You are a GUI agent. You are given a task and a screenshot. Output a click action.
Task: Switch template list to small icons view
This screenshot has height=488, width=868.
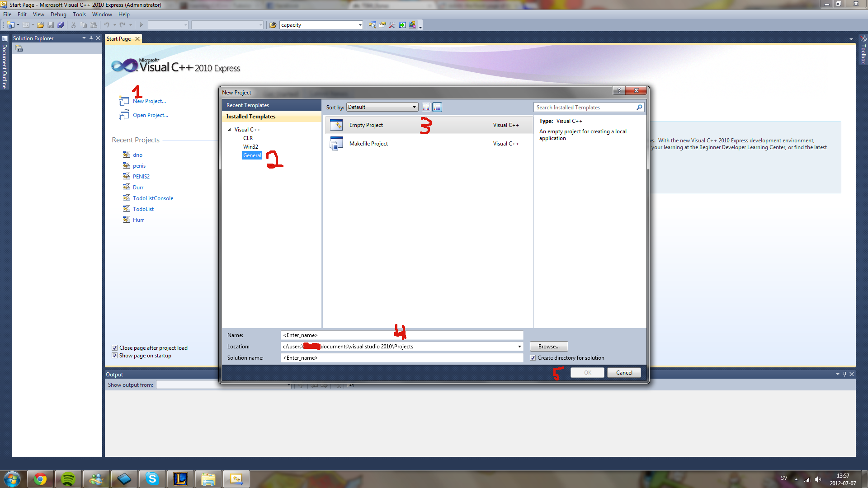(426, 107)
